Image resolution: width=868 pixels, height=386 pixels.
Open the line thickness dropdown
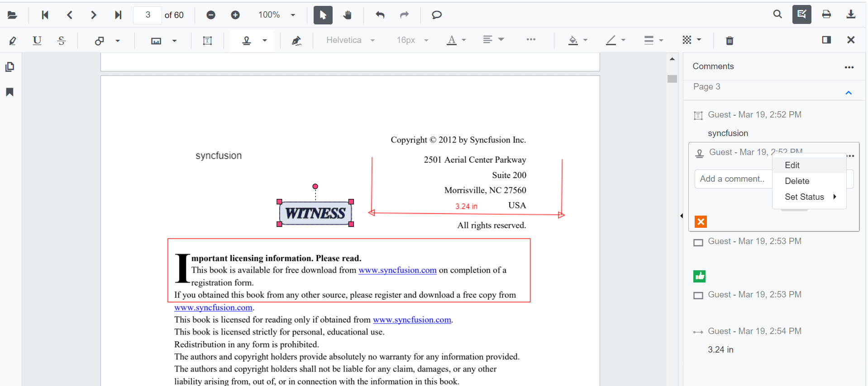tap(654, 40)
